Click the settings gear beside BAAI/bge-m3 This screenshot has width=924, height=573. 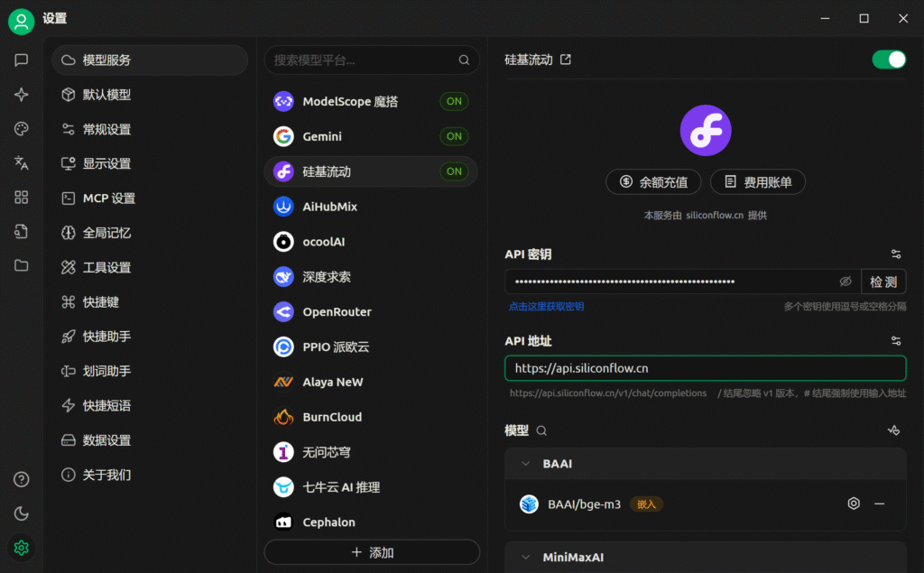point(854,504)
